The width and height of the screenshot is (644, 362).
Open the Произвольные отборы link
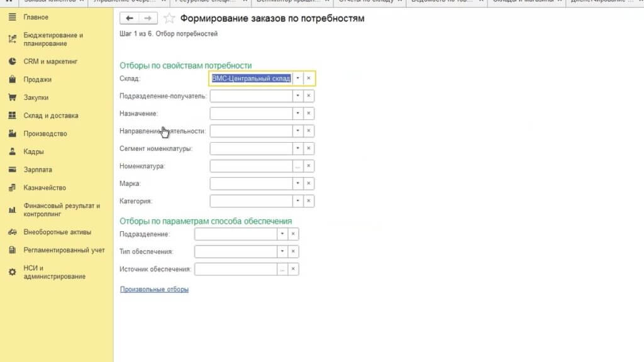pos(154,290)
